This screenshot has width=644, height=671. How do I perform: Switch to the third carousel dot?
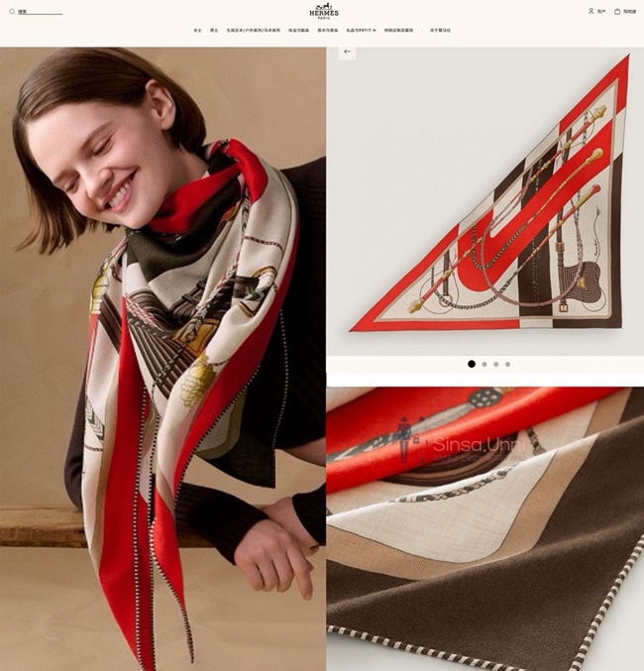(x=496, y=364)
